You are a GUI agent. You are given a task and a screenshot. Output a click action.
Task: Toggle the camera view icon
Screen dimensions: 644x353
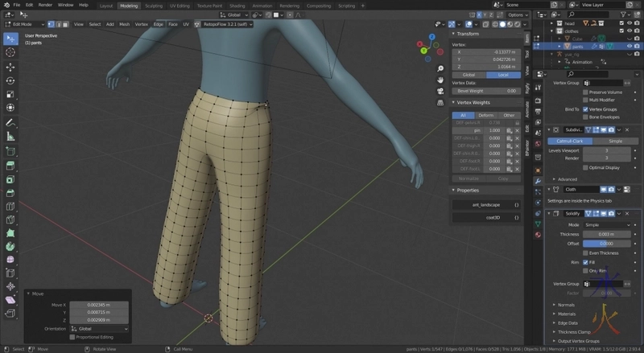pos(440,91)
